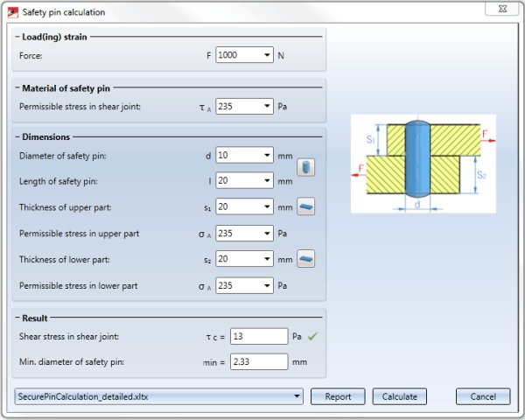
Task: Open the thickness of upper part dropdown
Action: pyautogui.click(x=267, y=207)
